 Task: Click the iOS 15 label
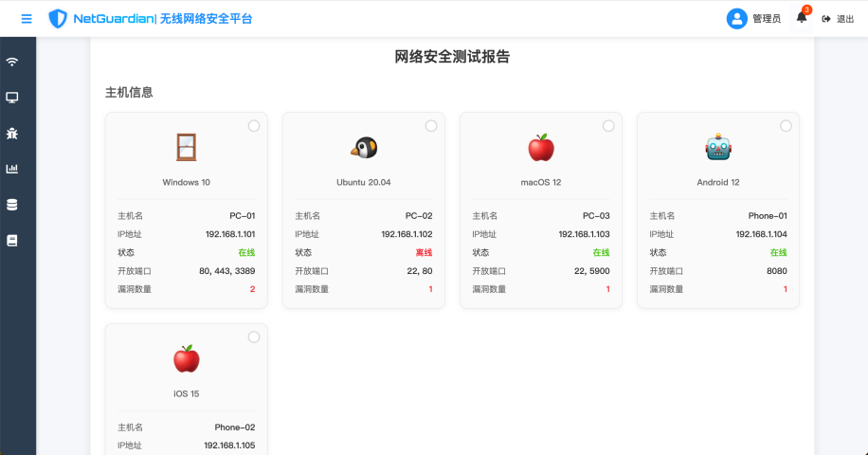[x=186, y=393]
